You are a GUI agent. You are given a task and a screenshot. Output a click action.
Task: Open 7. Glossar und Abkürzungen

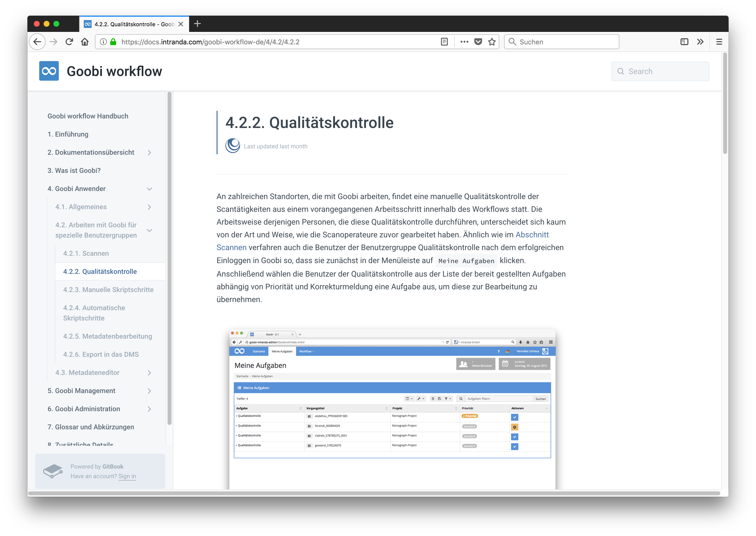click(91, 427)
